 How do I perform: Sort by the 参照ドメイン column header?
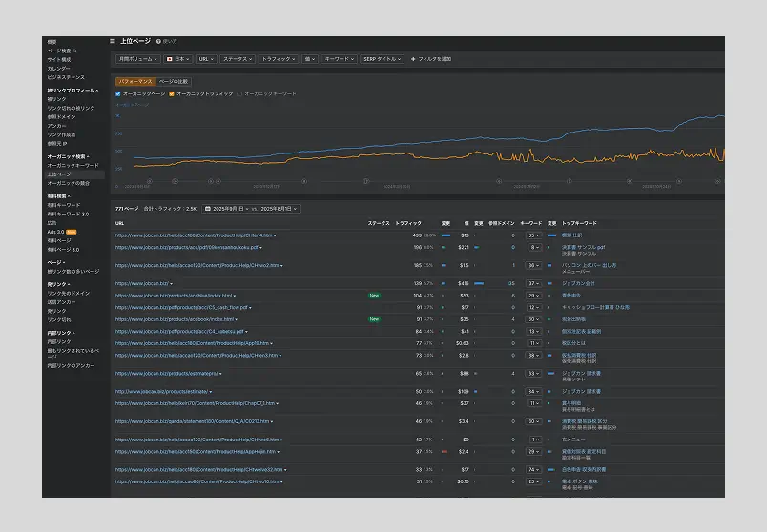[502, 223]
